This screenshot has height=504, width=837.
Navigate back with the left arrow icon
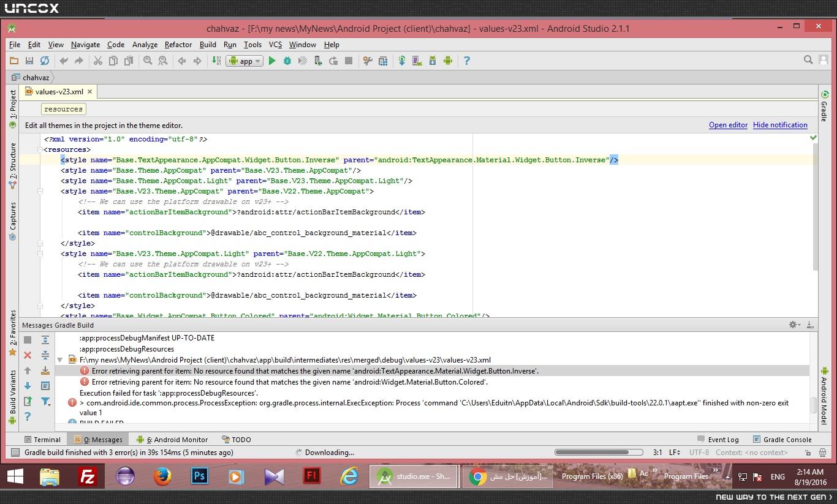click(x=182, y=61)
